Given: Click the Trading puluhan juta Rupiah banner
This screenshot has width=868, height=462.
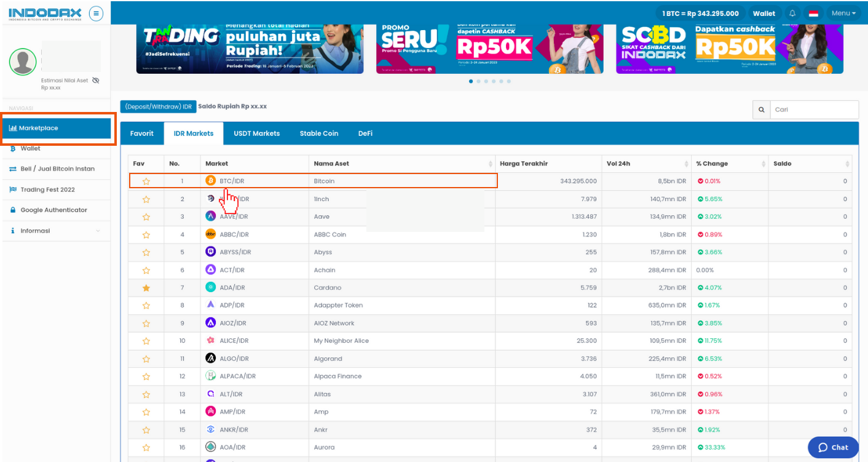Looking at the screenshot, I should click(x=250, y=49).
